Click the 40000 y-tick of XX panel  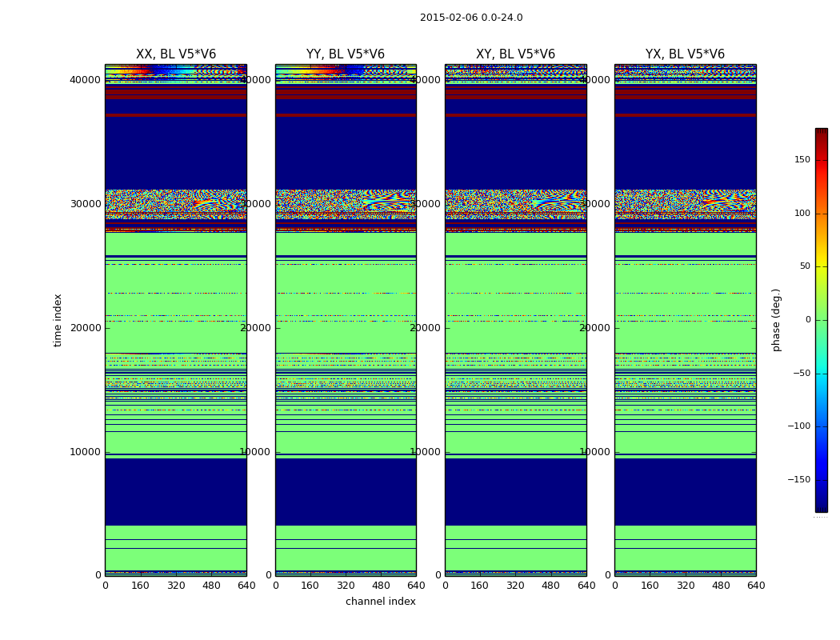85,79
